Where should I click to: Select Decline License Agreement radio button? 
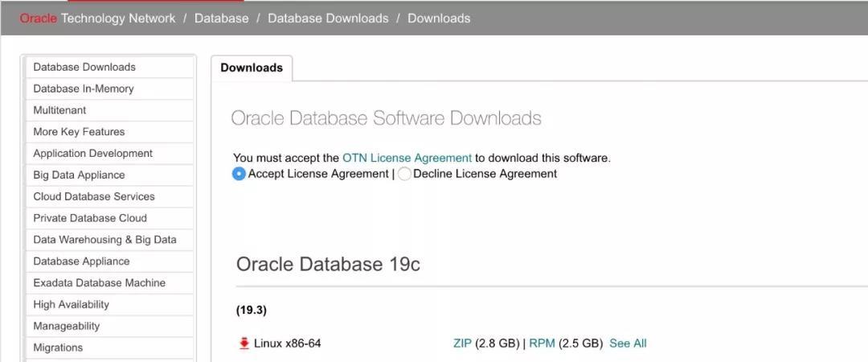tap(404, 174)
